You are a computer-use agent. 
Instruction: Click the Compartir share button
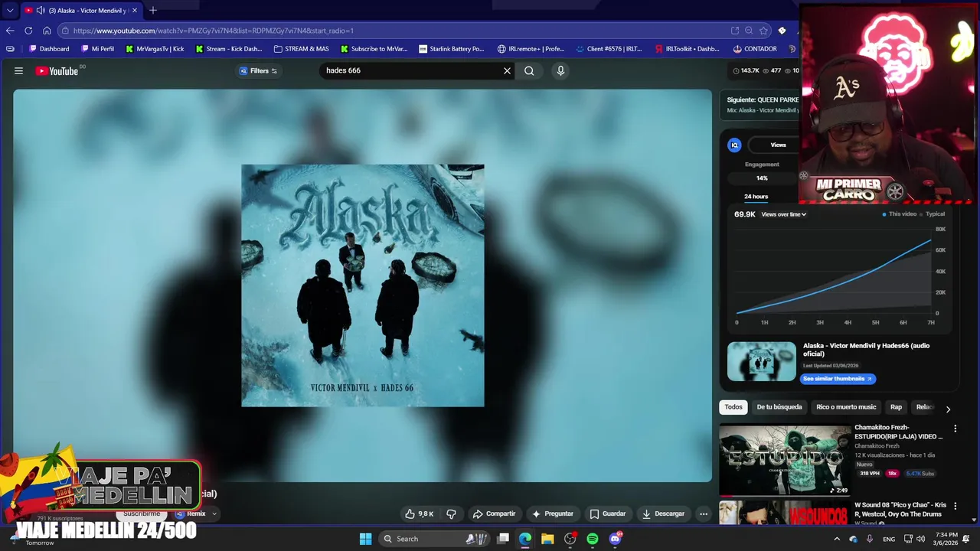pyautogui.click(x=494, y=514)
